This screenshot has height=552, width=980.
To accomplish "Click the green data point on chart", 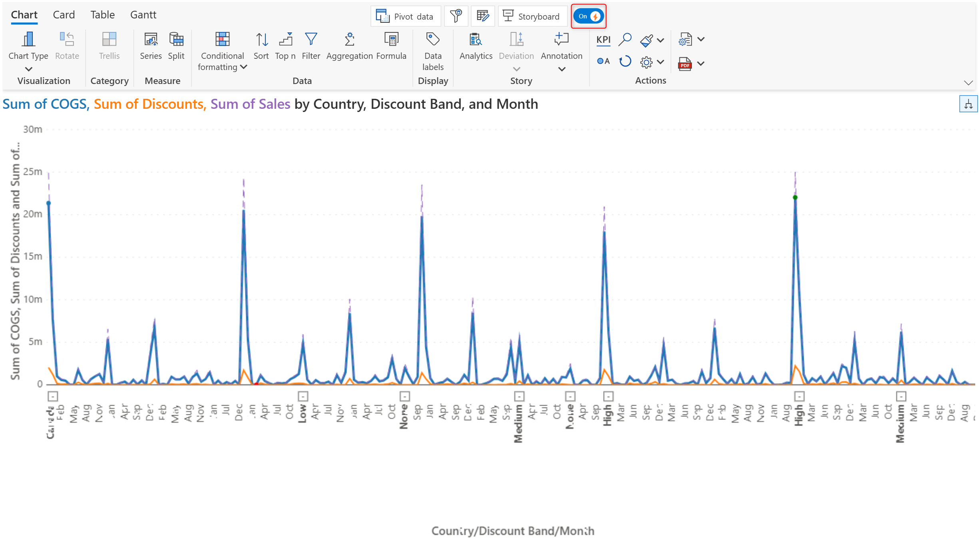I will point(795,197).
